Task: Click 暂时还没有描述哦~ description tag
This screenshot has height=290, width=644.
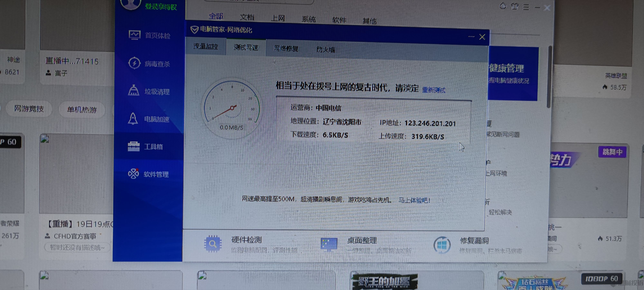Action: pos(77,248)
